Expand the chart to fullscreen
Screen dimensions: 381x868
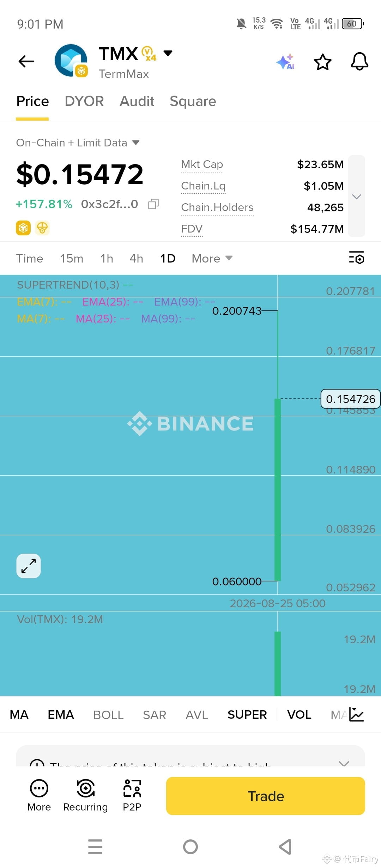29,566
